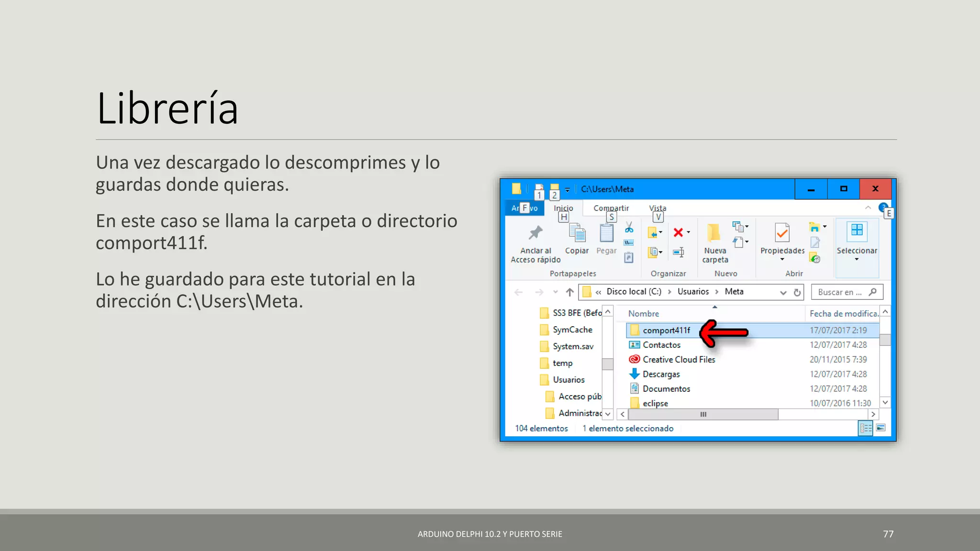This screenshot has height=551, width=980.
Task: Switch to the Compartir tab
Action: pos(611,208)
